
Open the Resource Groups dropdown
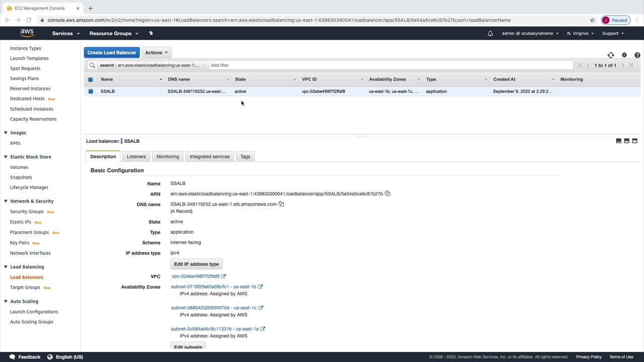point(114,34)
